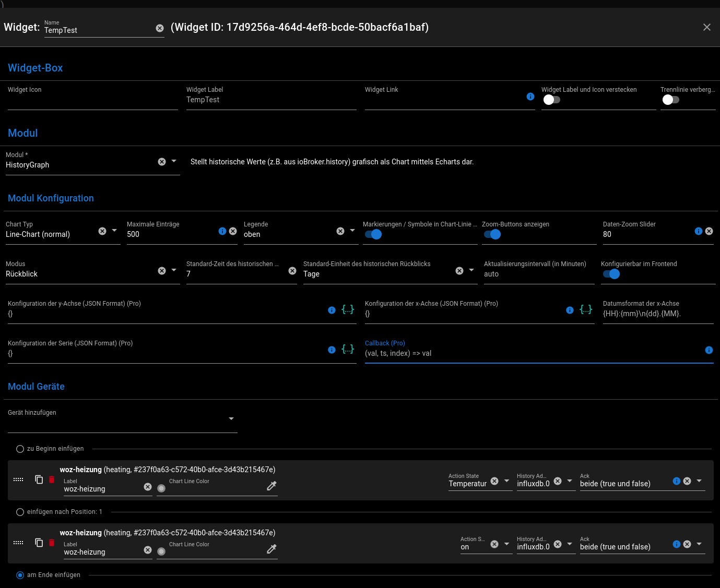Clear Label of second woz-heizung device
Viewport: 720px width, 588px height.
coord(148,550)
